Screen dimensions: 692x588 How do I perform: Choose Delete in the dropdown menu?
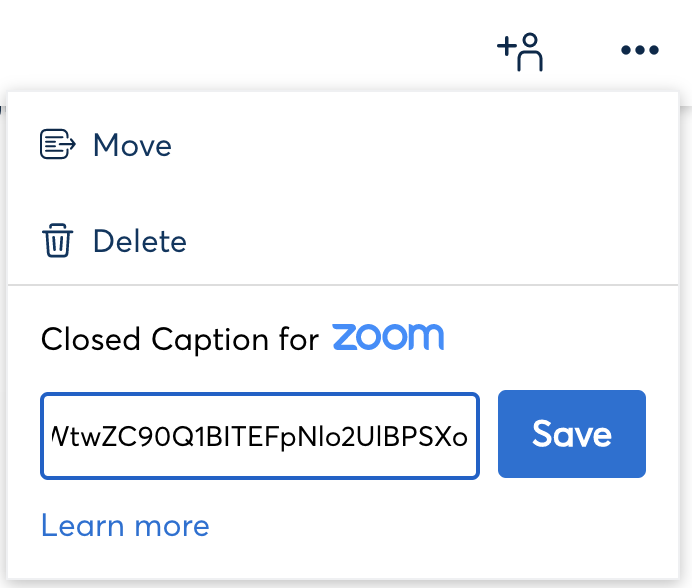(x=343, y=241)
